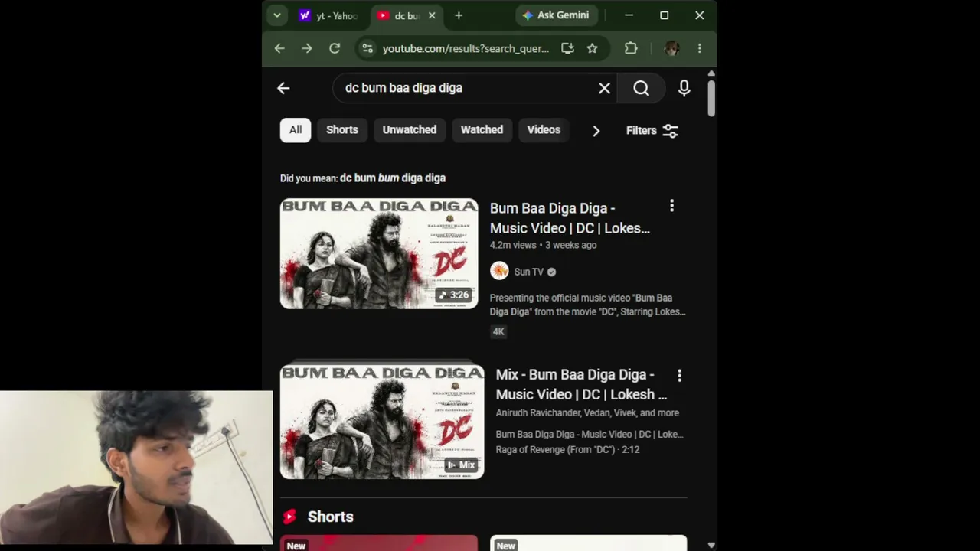Open 'Mix - Bum Baa Diga Diga' title
Viewport: 980px width, 551px height.
click(x=581, y=384)
